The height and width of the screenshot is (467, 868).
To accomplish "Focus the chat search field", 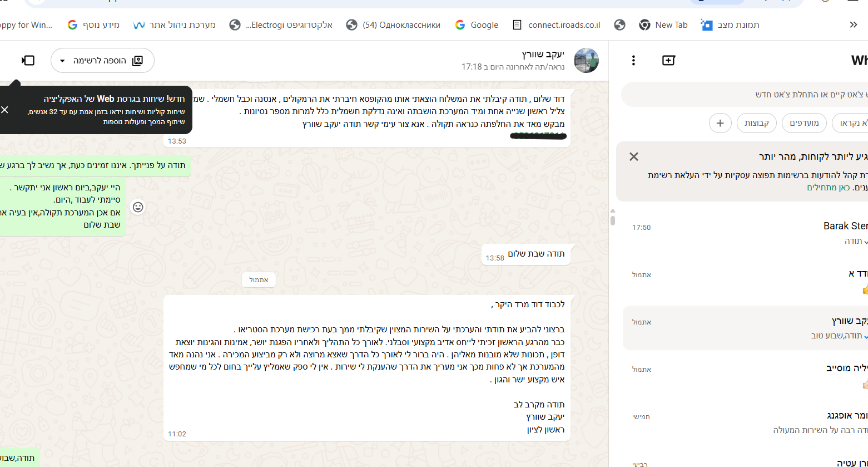I will click(744, 95).
